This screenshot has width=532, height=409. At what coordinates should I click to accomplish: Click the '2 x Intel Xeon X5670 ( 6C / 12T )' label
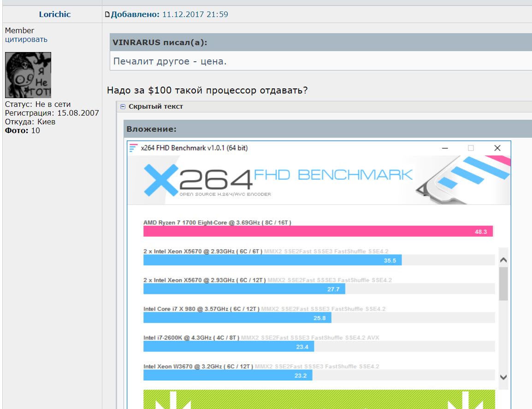tap(204, 280)
